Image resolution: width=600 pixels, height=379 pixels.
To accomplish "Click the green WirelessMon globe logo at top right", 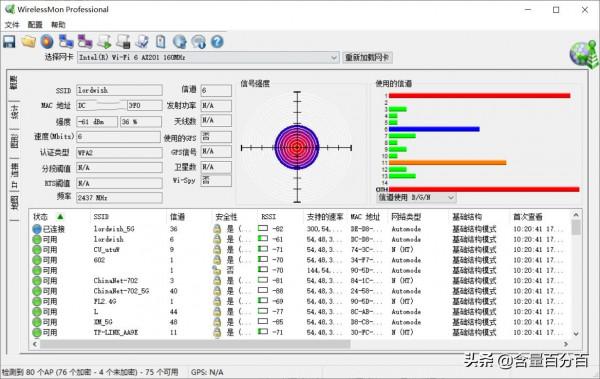I will tap(583, 54).
